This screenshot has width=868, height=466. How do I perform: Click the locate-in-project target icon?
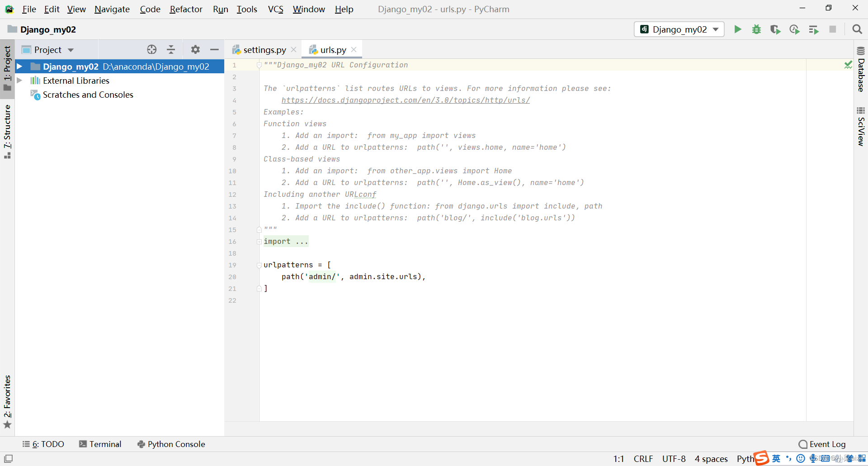[x=152, y=50]
